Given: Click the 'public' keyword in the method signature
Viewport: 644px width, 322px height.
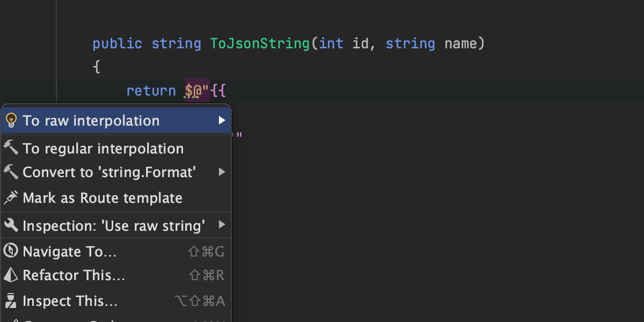Looking at the screenshot, I should click(x=117, y=43).
